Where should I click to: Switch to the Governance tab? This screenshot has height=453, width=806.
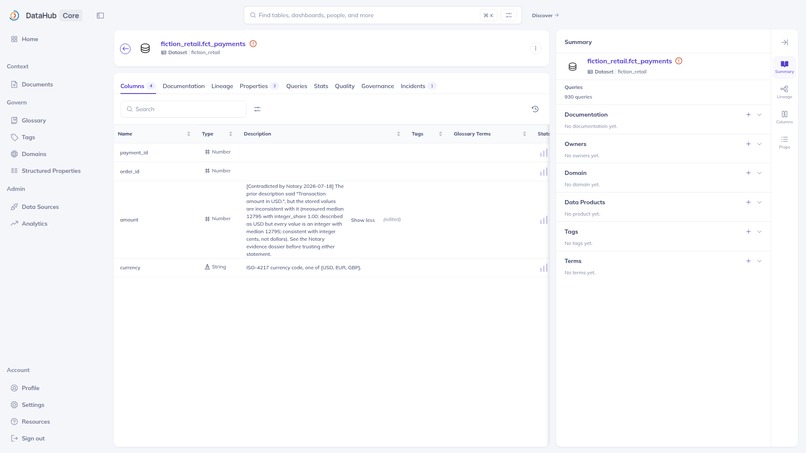tap(377, 86)
